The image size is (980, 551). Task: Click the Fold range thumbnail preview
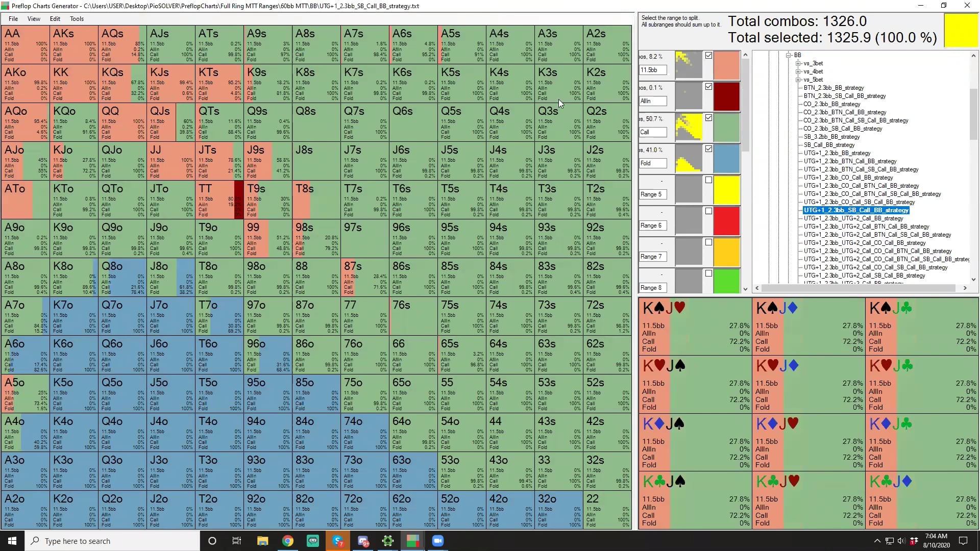(x=689, y=158)
